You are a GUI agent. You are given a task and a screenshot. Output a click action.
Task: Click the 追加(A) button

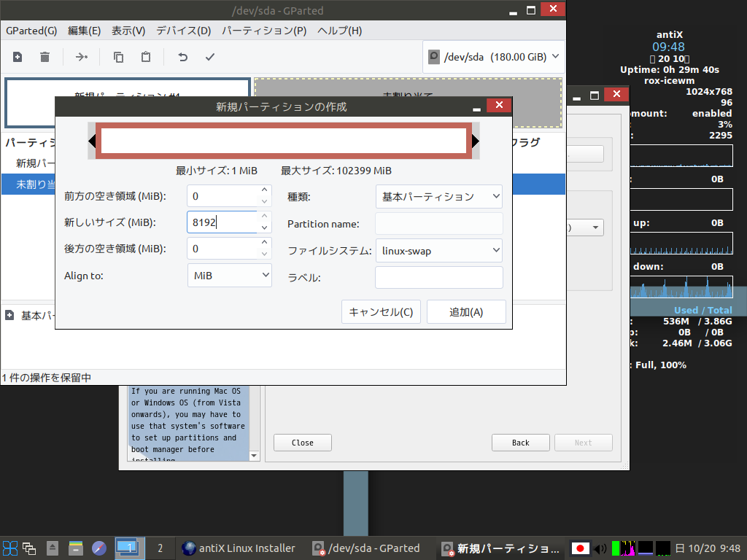[x=466, y=312]
